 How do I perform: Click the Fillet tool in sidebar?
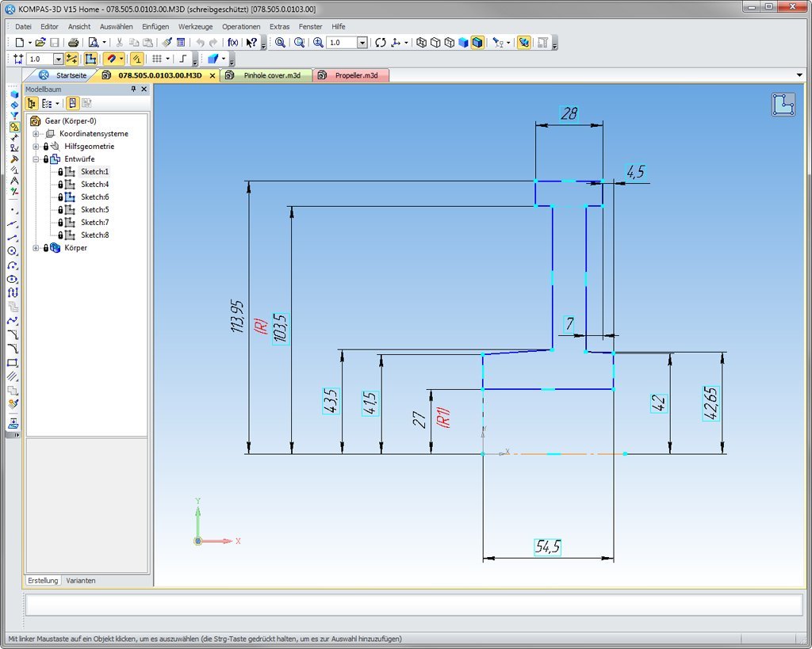point(13,349)
